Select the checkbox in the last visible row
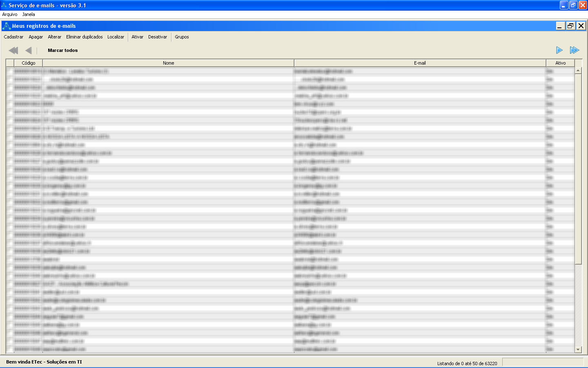This screenshot has height=368, width=588. pos(10,349)
